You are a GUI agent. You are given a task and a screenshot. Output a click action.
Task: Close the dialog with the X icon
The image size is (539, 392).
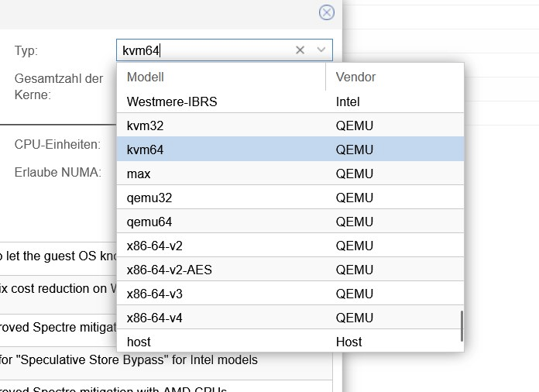[x=327, y=12]
